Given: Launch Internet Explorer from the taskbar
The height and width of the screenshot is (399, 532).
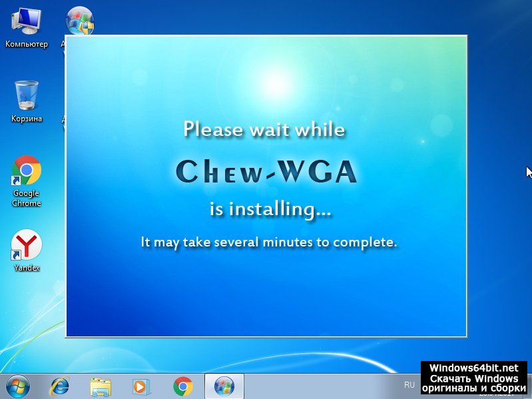Looking at the screenshot, I should tap(60, 386).
